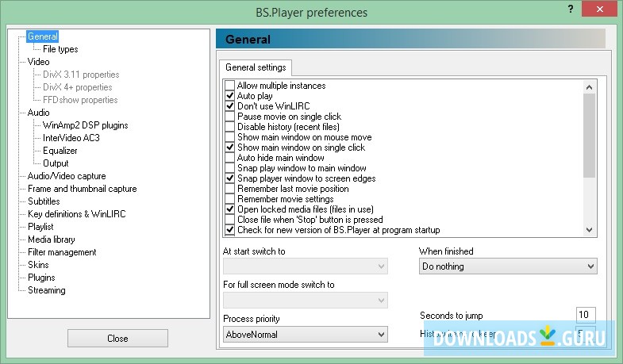The width and height of the screenshot is (623, 364).
Task: Select Playlist preferences
Action: (x=40, y=227)
